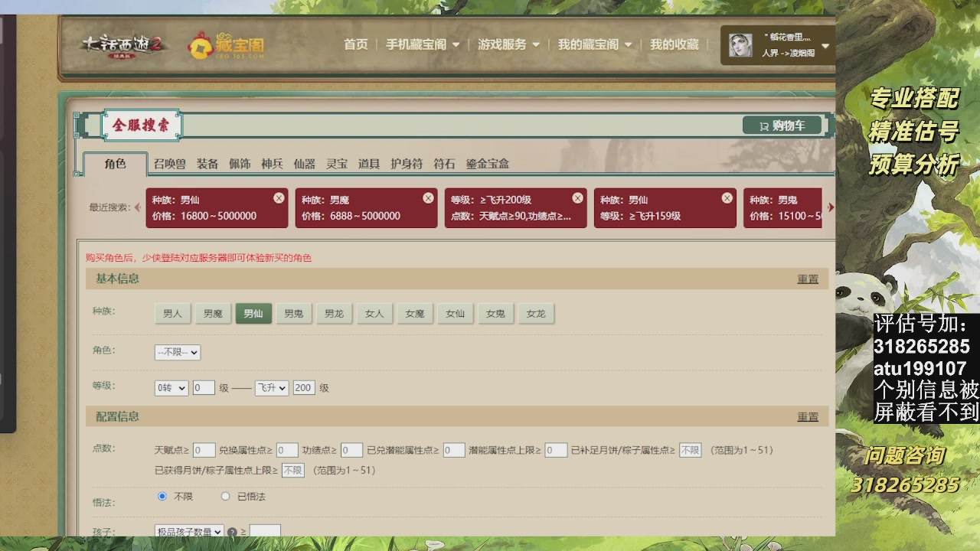Click the 藏宝阁 logo icon
Viewport: 980px width, 551px height.
201,44
